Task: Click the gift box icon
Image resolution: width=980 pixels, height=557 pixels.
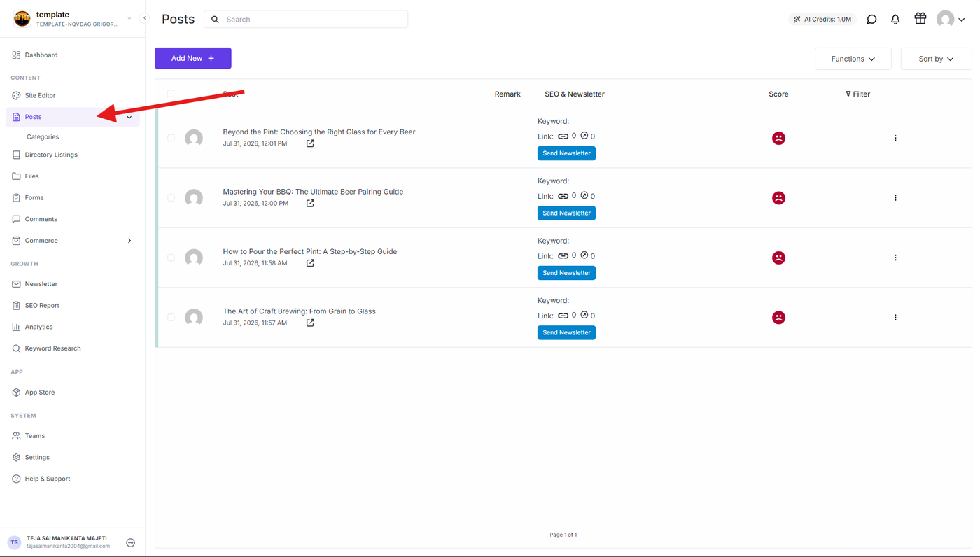Action: click(x=920, y=19)
